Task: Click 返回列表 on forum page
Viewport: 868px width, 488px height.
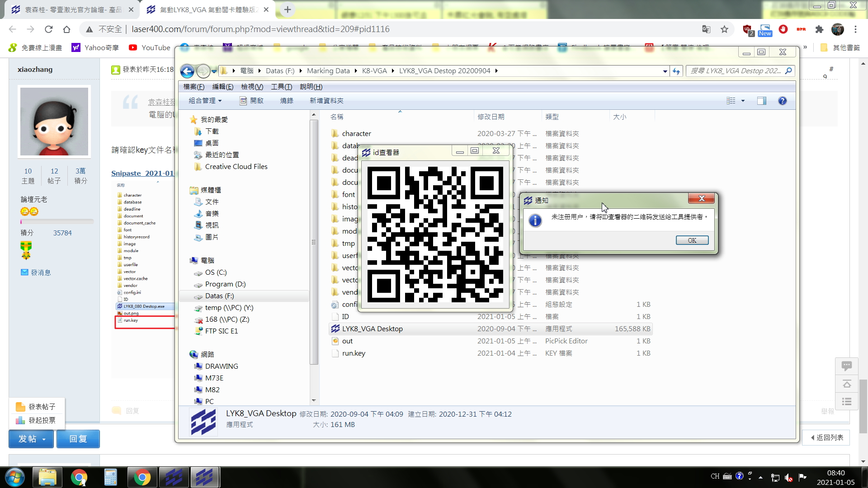Action: point(827,437)
